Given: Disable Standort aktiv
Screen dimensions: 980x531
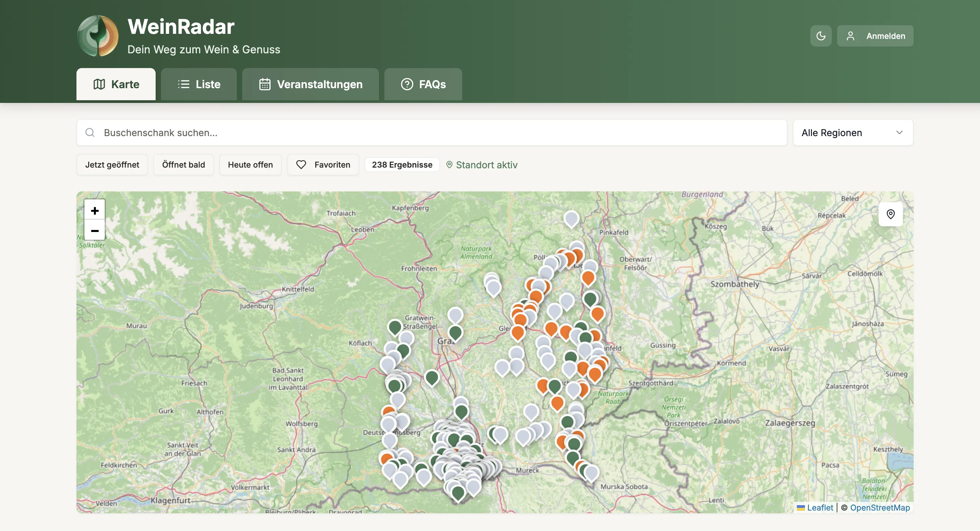Looking at the screenshot, I should point(482,165).
